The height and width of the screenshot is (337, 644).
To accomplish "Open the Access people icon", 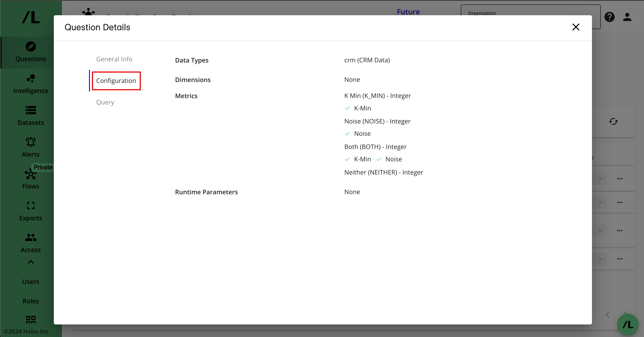I will pos(30,237).
